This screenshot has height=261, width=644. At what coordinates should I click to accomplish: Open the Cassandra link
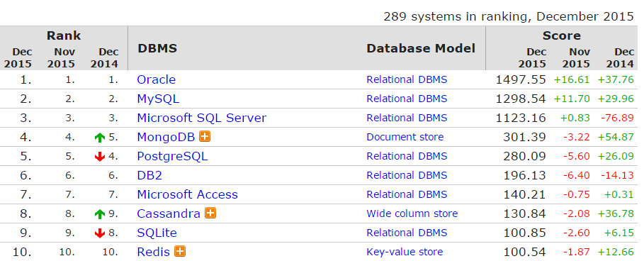(x=169, y=213)
